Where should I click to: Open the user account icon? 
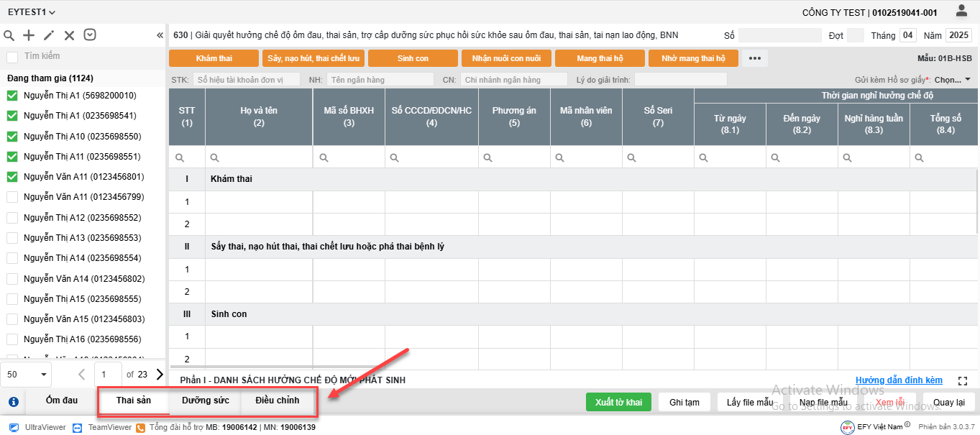click(961, 11)
